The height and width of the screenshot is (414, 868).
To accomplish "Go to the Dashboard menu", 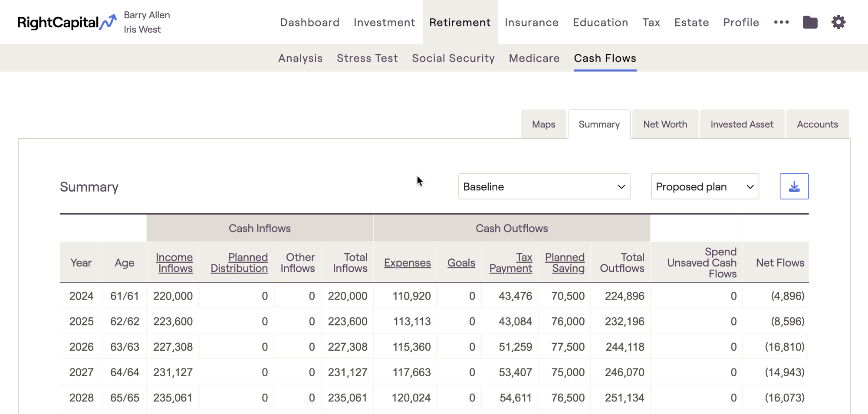I will (310, 22).
